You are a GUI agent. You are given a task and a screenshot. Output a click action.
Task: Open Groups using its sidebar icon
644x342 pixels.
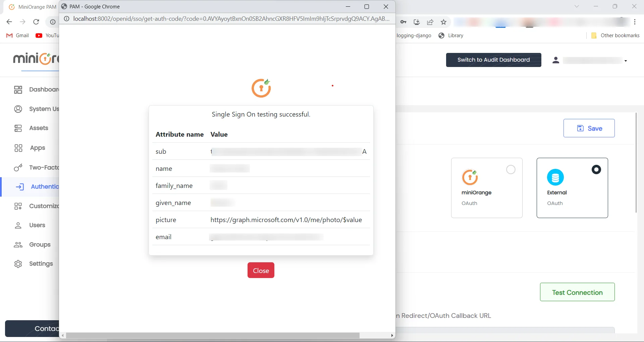(x=18, y=245)
